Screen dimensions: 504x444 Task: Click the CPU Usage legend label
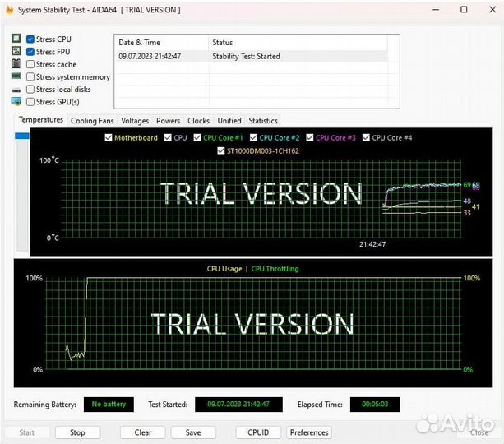[x=224, y=269]
